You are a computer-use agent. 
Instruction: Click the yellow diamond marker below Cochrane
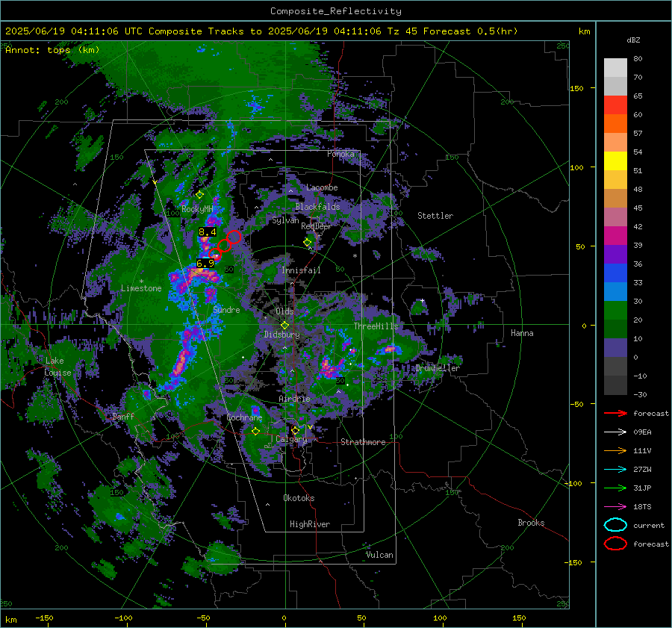tap(256, 431)
